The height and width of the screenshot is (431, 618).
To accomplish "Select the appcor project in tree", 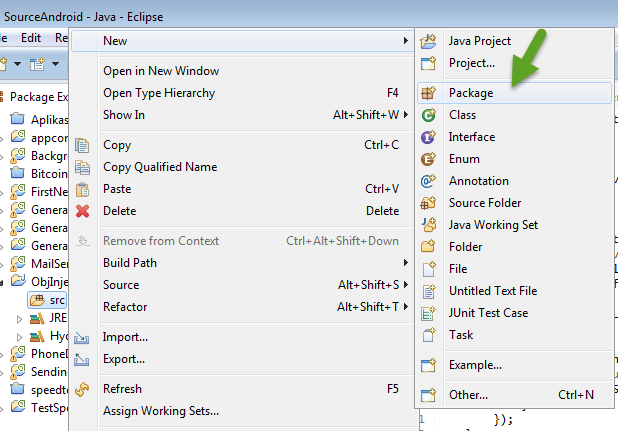I will (x=39, y=138).
